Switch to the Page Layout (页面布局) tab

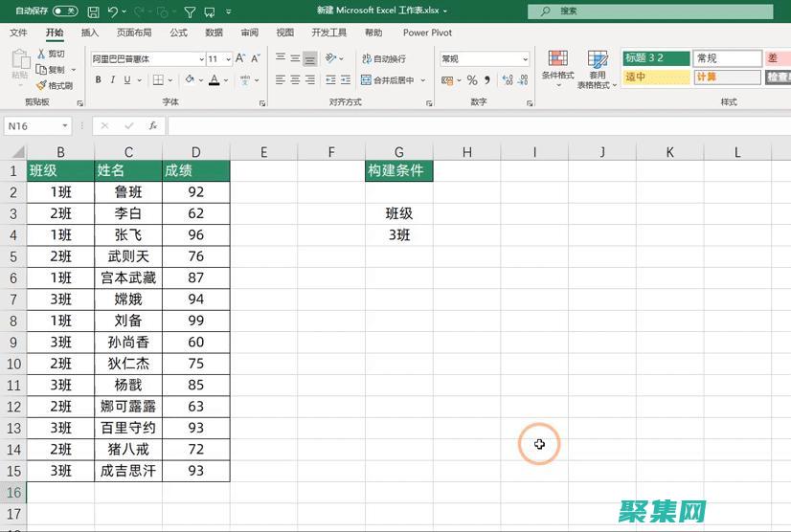[x=134, y=33]
